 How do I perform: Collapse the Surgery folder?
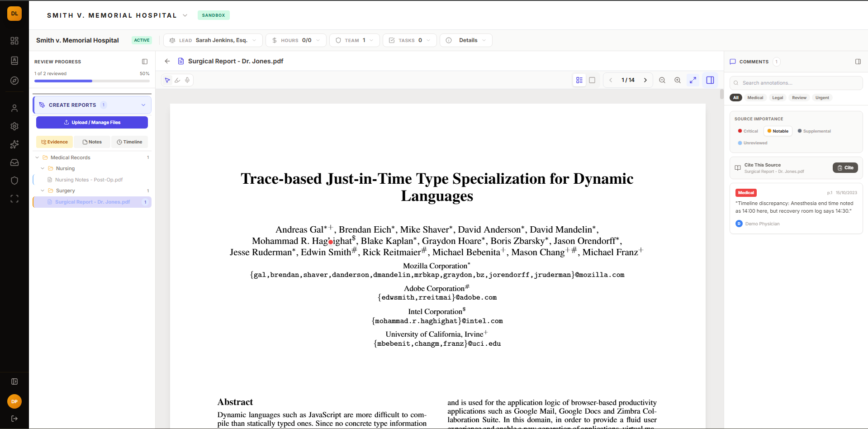click(x=43, y=191)
